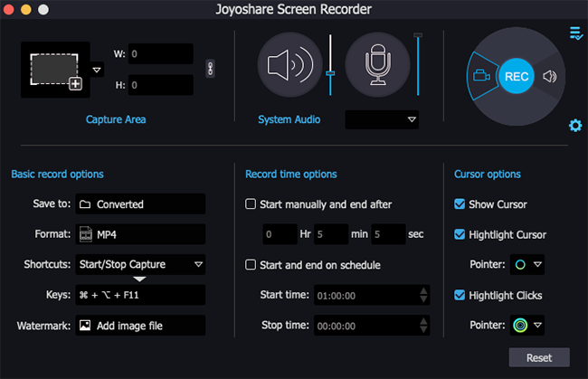Viewport: 588px width, 379px height.
Task: Open the capture area size dropdown arrow
Action: point(97,70)
